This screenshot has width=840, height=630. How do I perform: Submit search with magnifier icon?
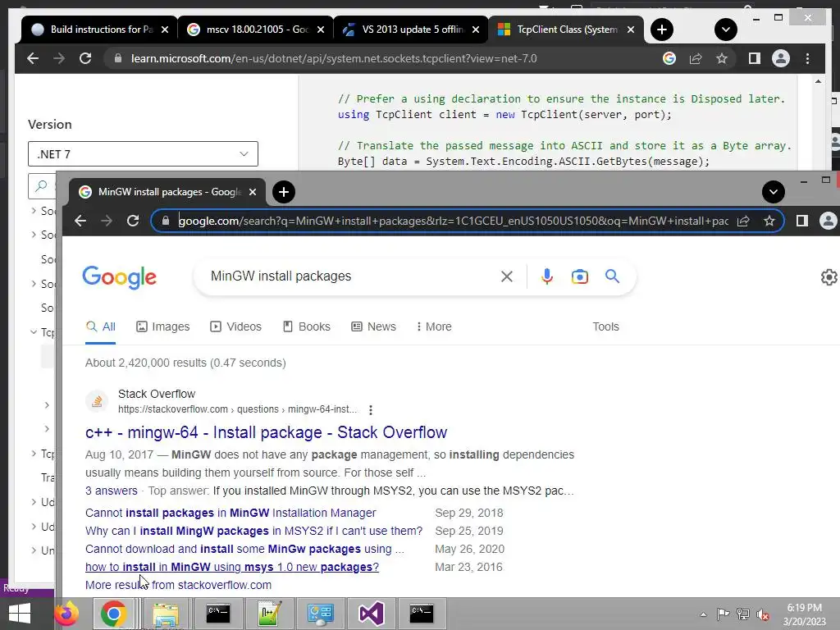[x=612, y=276]
